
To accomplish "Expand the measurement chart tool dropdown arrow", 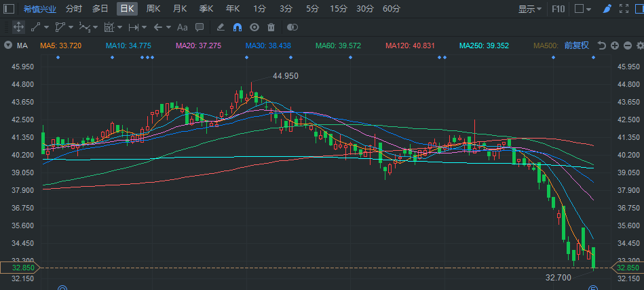I will [119, 28].
